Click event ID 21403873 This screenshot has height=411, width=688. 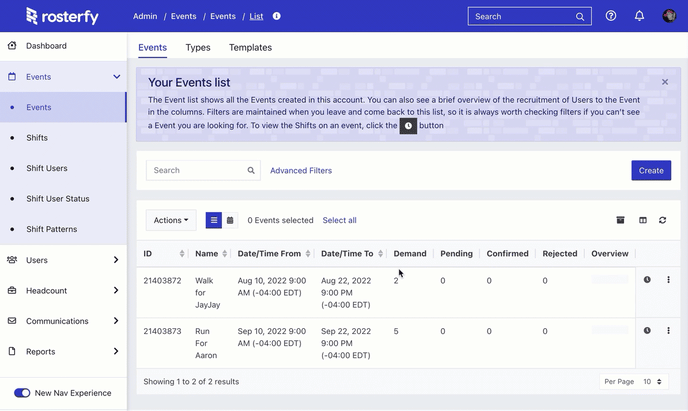point(162,331)
